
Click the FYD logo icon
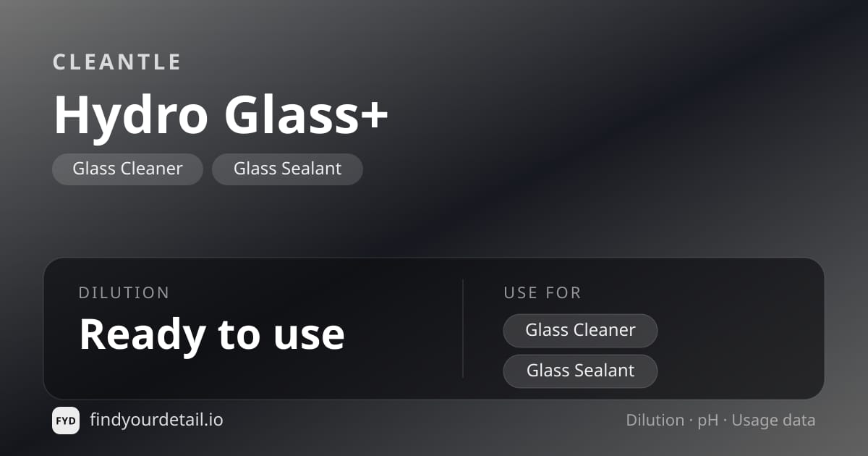pyautogui.click(x=66, y=421)
